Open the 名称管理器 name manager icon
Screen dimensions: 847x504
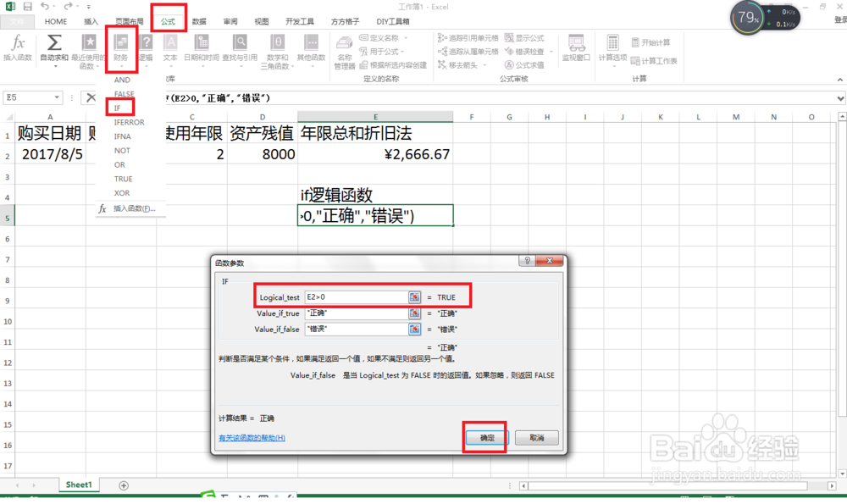pos(344,42)
